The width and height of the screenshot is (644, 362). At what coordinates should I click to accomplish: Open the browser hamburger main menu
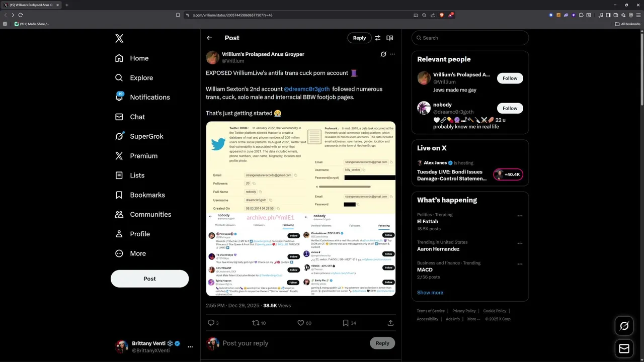(x=638, y=15)
